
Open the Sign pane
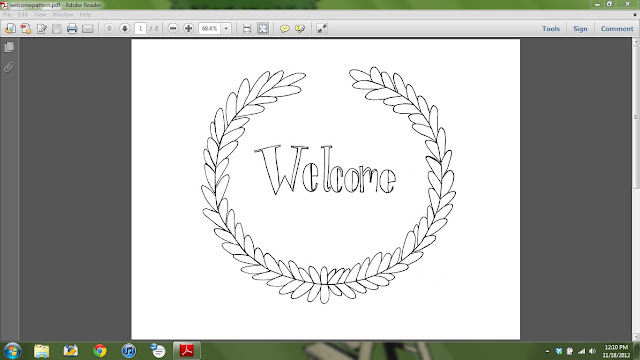[x=580, y=29]
